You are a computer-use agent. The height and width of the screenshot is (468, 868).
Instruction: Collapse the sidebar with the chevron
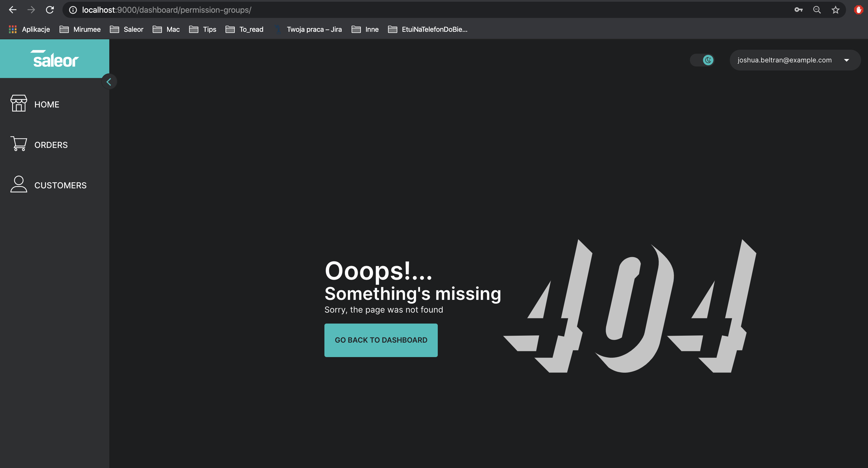(x=109, y=81)
